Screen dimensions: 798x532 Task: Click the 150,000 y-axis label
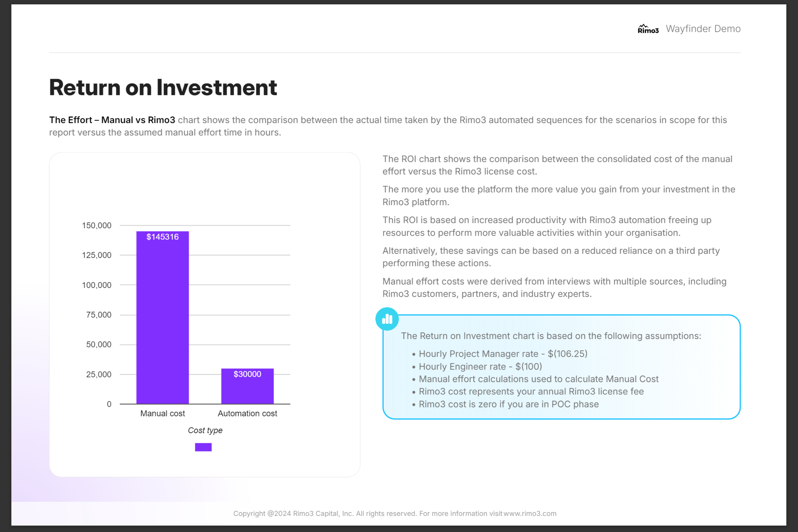tap(97, 226)
